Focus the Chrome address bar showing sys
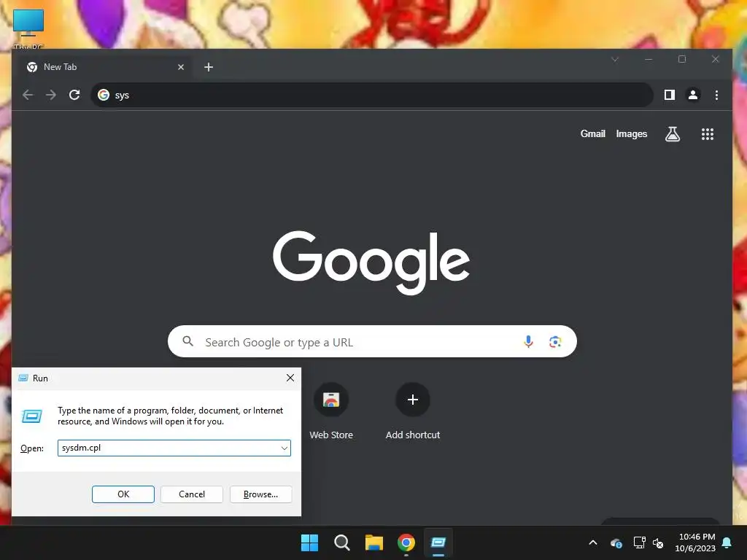Image resolution: width=747 pixels, height=560 pixels. (371, 95)
